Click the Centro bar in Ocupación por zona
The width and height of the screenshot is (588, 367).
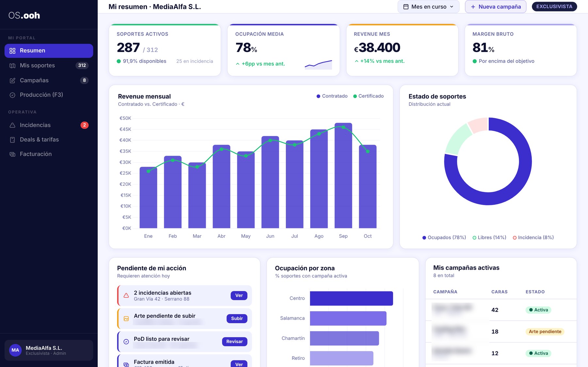click(x=351, y=298)
